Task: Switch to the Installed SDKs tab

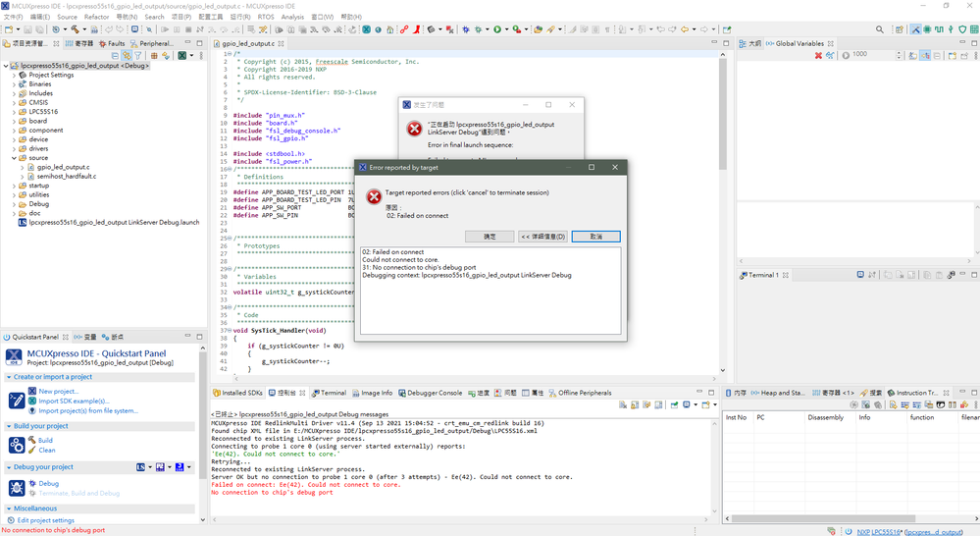Action: 237,393
